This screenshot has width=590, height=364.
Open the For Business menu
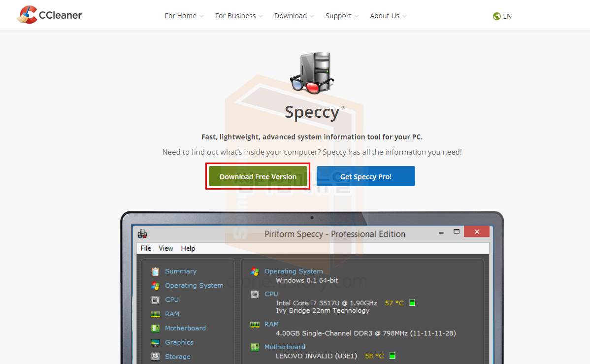point(235,16)
